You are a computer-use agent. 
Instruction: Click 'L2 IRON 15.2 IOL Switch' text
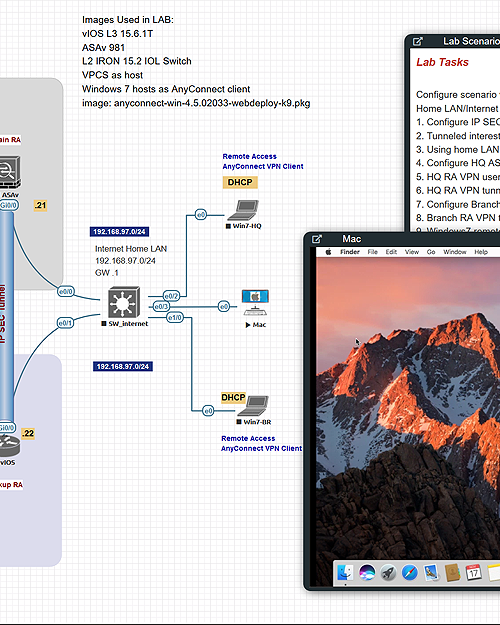pos(137,61)
